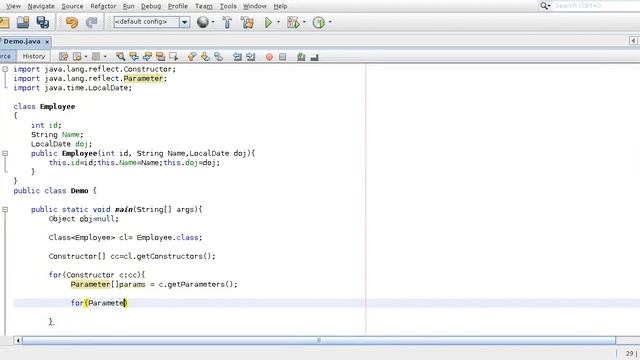The height and width of the screenshot is (360, 640).
Task: Expand the Run Project dropdown arrow
Action: pyautogui.click(x=278, y=22)
